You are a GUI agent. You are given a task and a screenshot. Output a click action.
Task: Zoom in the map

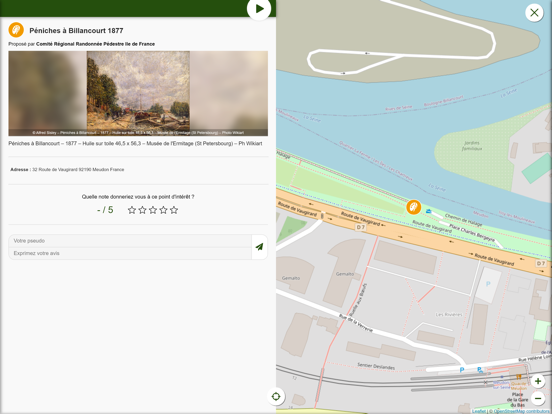point(538,381)
